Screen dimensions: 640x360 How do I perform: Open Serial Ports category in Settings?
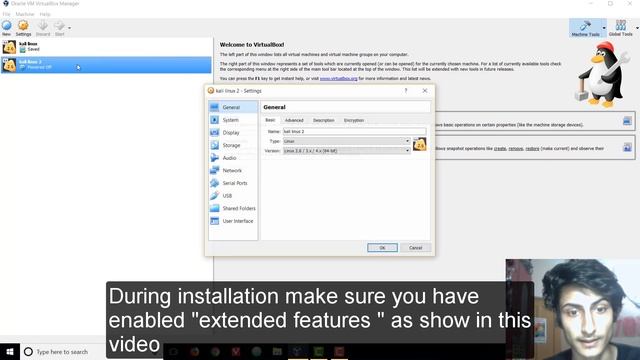(233, 183)
